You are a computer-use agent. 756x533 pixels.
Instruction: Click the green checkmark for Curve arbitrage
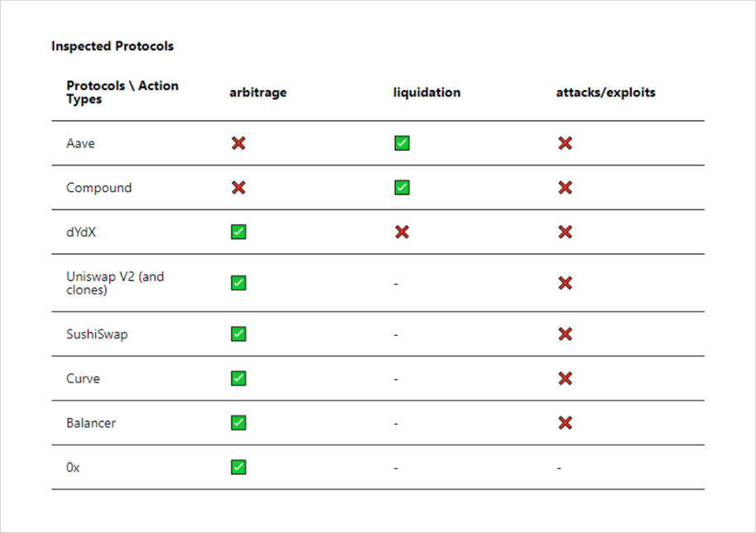pos(238,379)
